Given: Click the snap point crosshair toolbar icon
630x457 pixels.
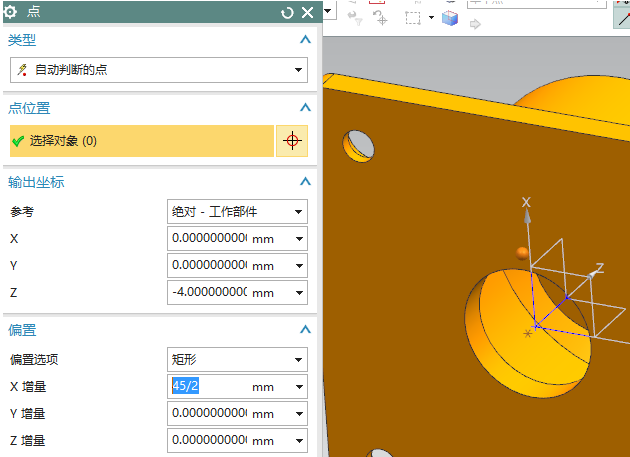Looking at the screenshot, I should pos(381,19).
